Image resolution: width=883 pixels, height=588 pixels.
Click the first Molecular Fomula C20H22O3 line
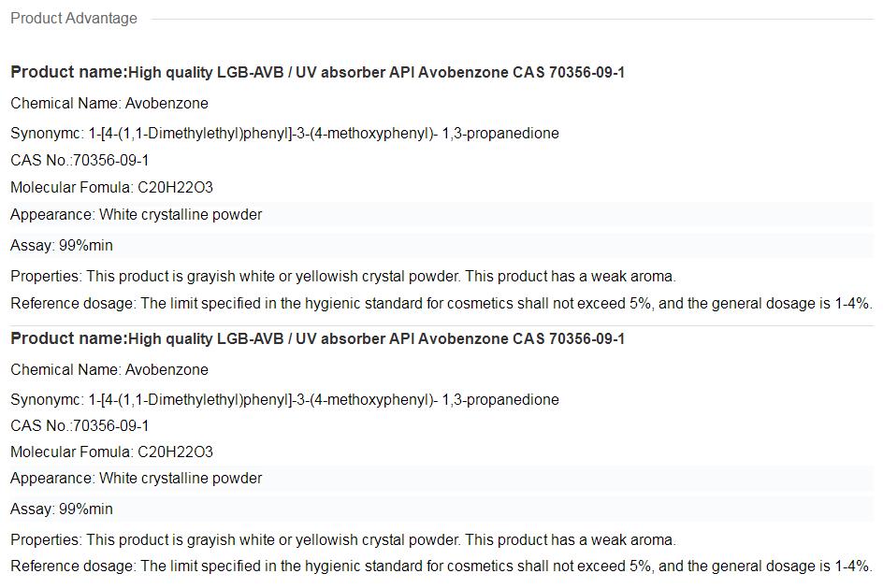click(x=111, y=187)
